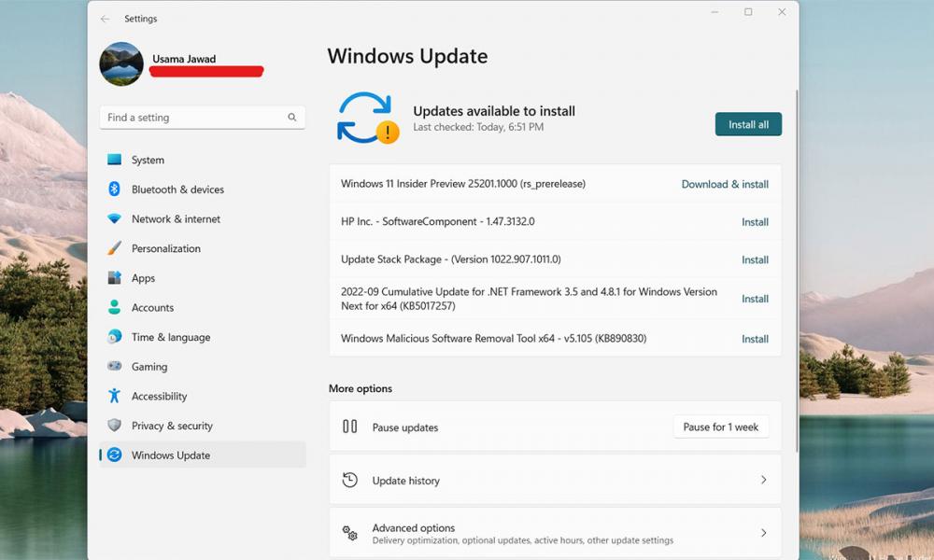Click the System monitor icon in sidebar
This screenshot has height=560, width=934.
[114, 160]
